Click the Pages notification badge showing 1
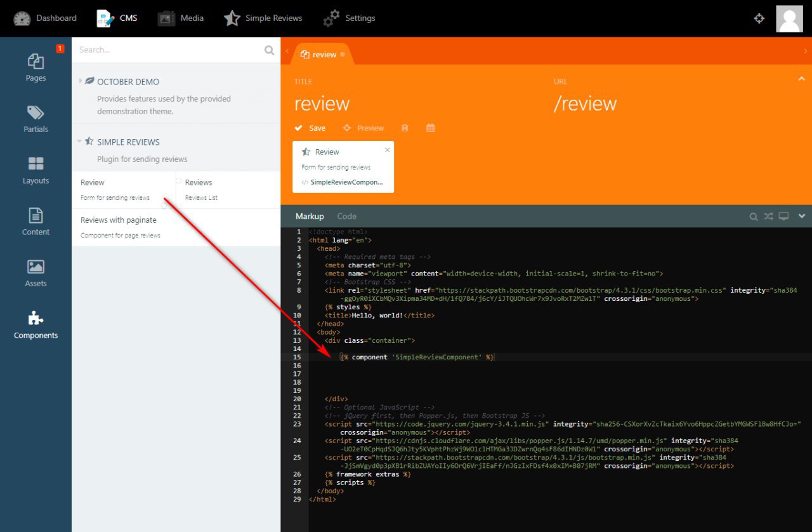 [60, 48]
